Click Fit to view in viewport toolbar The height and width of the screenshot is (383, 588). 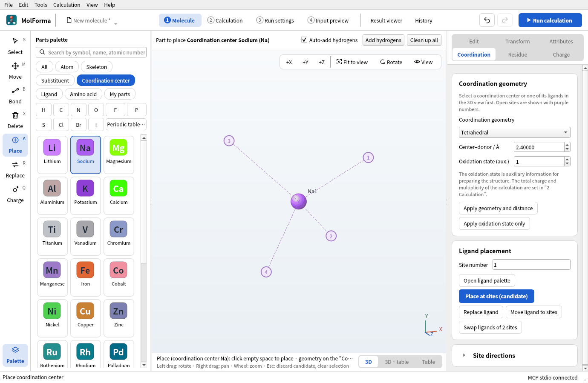(x=352, y=62)
